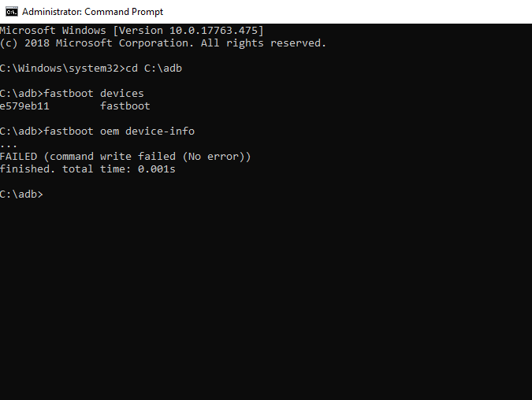Click the 'Administrator: Command Prompt' window title

pos(92,12)
